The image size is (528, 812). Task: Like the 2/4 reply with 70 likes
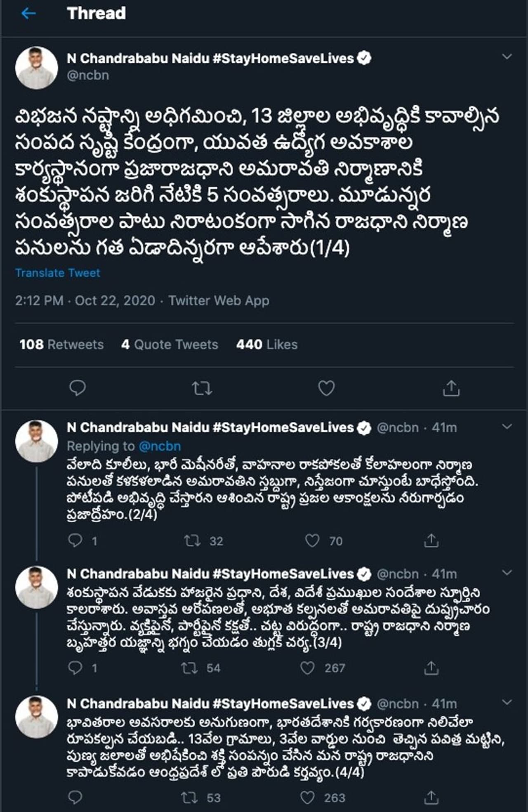(312, 541)
